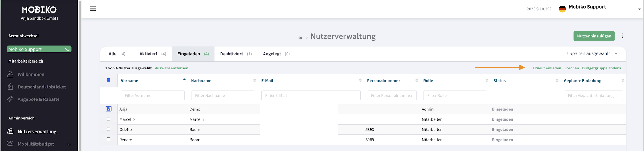Click the Filter E-Mail input field
The width and height of the screenshot is (644, 151).
point(311,95)
